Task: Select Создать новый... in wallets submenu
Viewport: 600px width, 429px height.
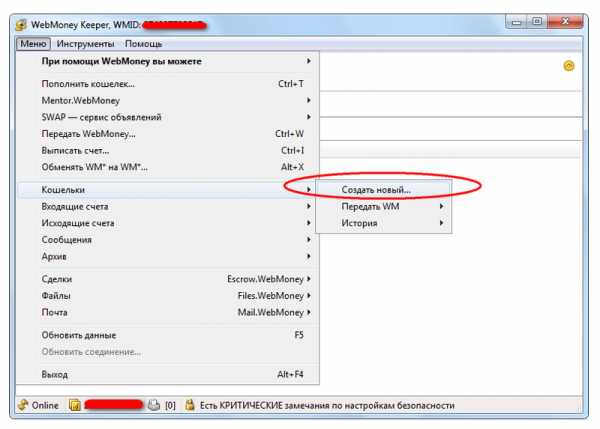Action: pyautogui.click(x=376, y=189)
